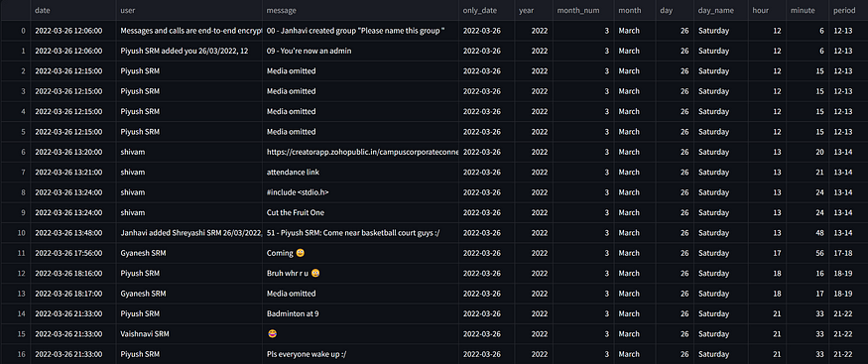Select 'Media omitted' message in row 13
868x364 pixels.
(360, 294)
